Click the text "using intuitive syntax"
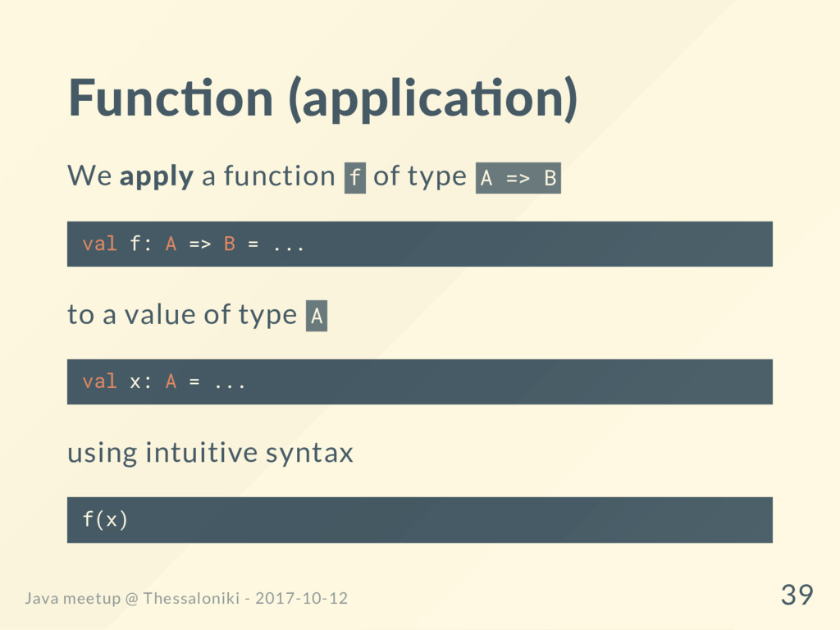Screen dimensions: 840x630 [210, 452]
